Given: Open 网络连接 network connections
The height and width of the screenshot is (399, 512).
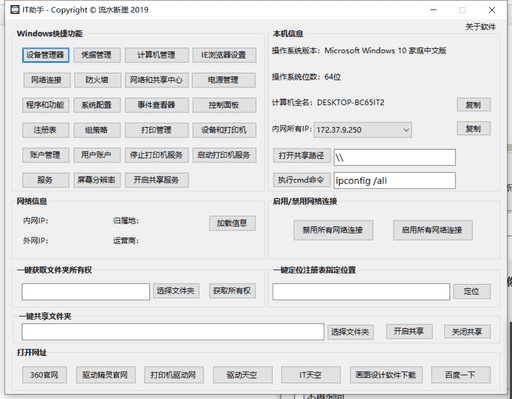Looking at the screenshot, I should (x=46, y=80).
